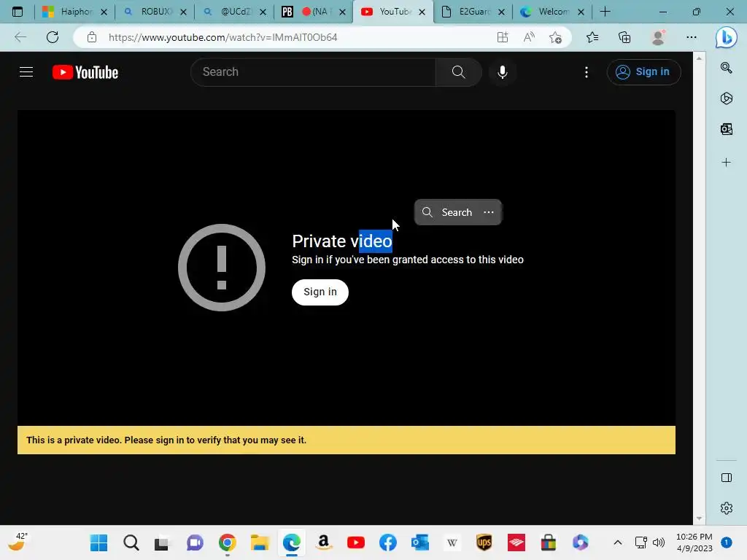Viewport: 747px width, 560px height.
Task: Click the Private video heading
Action: (x=342, y=241)
